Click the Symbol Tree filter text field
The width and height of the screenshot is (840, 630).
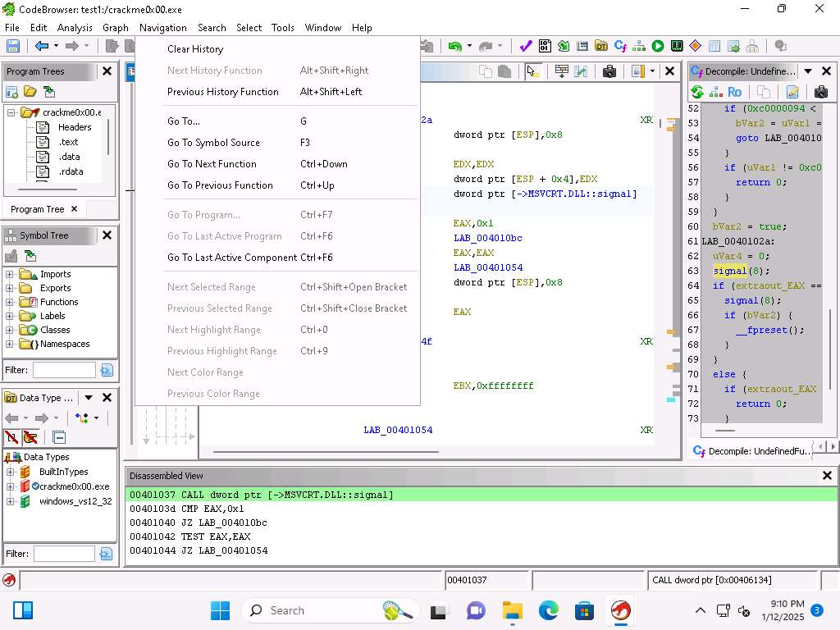pos(64,370)
